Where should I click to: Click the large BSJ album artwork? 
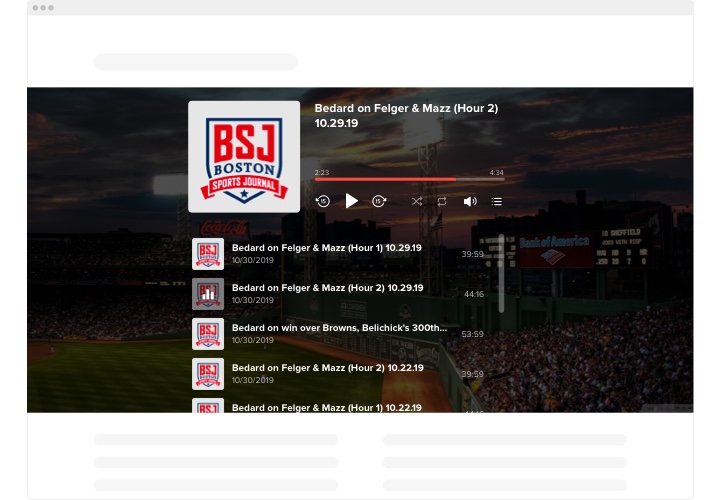244,156
